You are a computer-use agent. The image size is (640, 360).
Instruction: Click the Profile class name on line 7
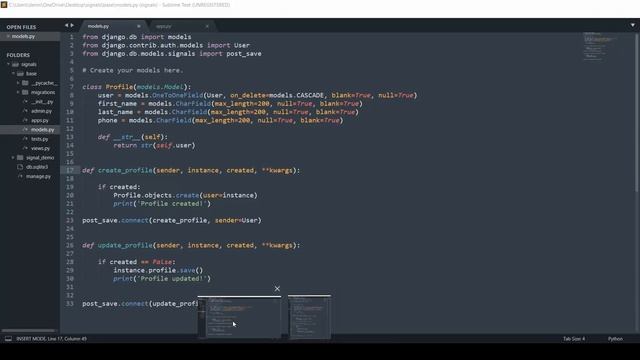click(x=119, y=87)
